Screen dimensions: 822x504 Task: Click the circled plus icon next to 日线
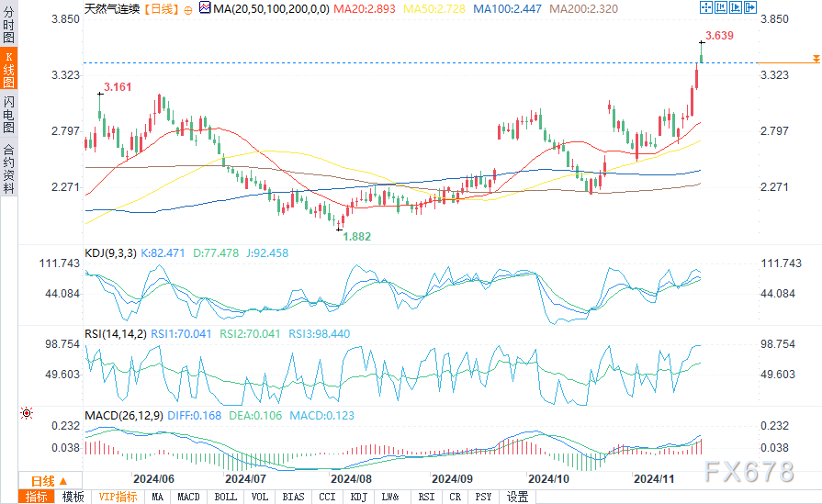click(187, 8)
